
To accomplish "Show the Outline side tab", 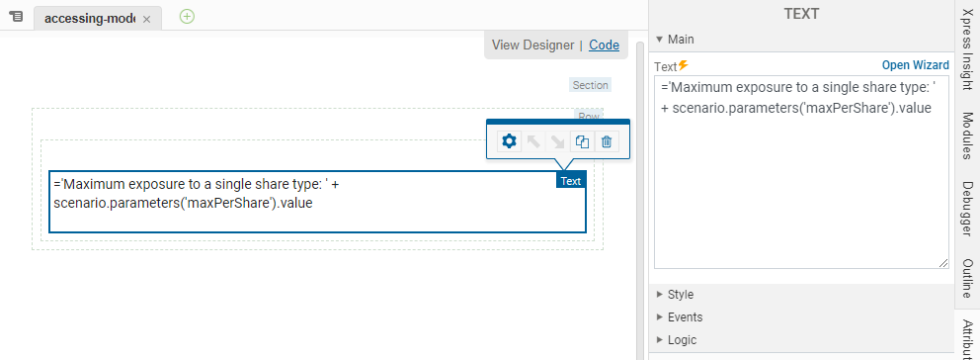I will [x=967, y=277].
